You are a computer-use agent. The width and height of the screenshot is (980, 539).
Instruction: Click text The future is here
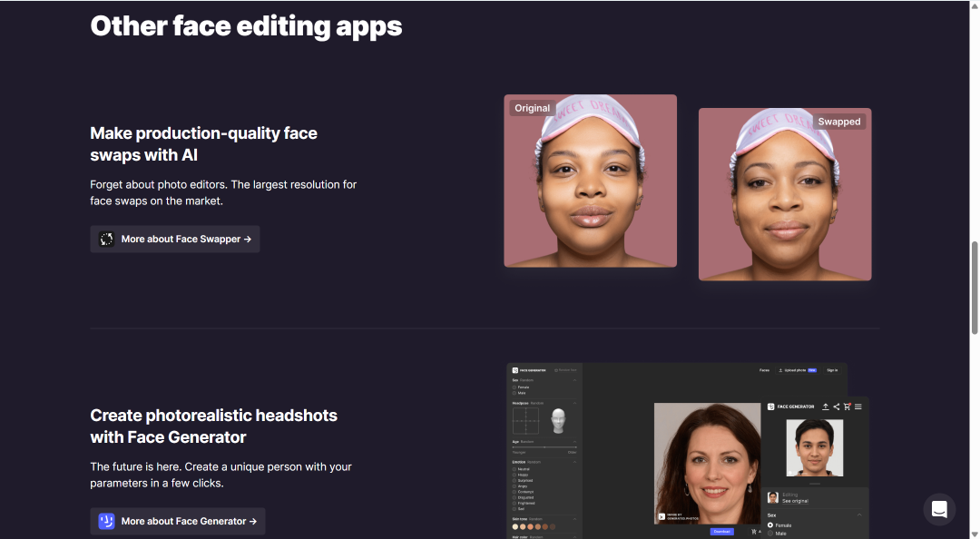pyautogui.click(x=135, y=466)
